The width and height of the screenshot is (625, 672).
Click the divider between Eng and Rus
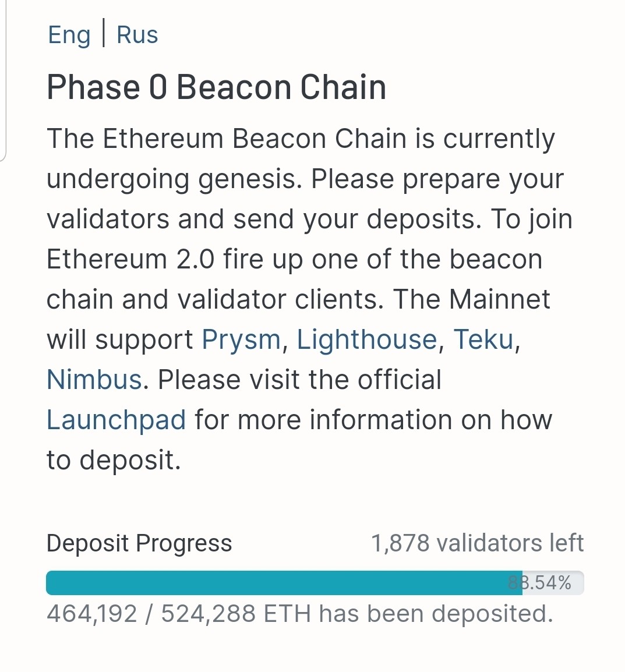pyautogui.click(x=104, y=34)
